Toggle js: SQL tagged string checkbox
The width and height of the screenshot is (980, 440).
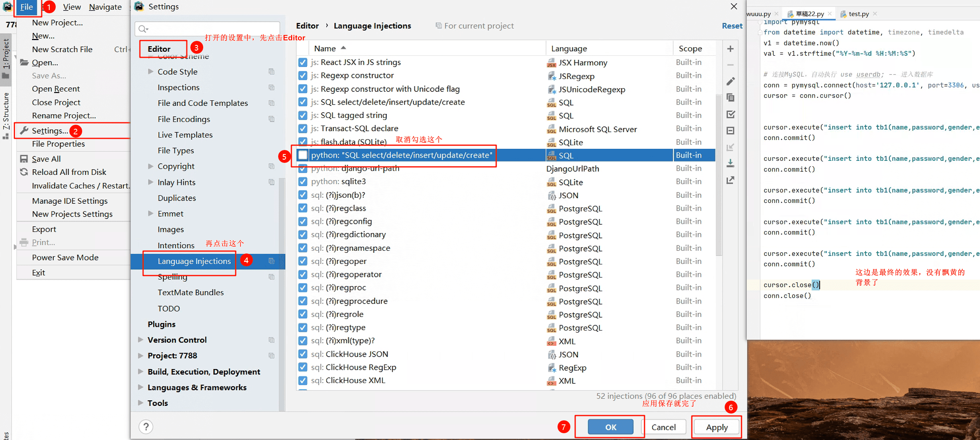click(x=303, y=116)
